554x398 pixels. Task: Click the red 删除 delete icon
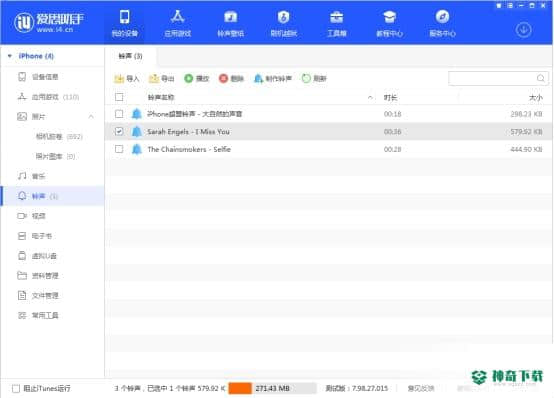pos(223,78)
